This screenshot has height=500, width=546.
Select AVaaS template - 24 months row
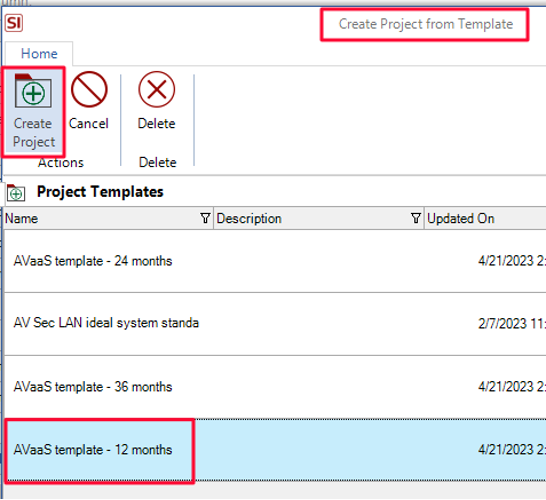275,261
